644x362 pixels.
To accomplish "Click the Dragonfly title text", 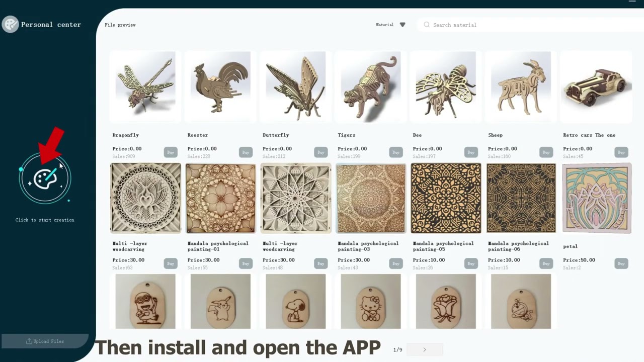I will click(x=126, y=135).
